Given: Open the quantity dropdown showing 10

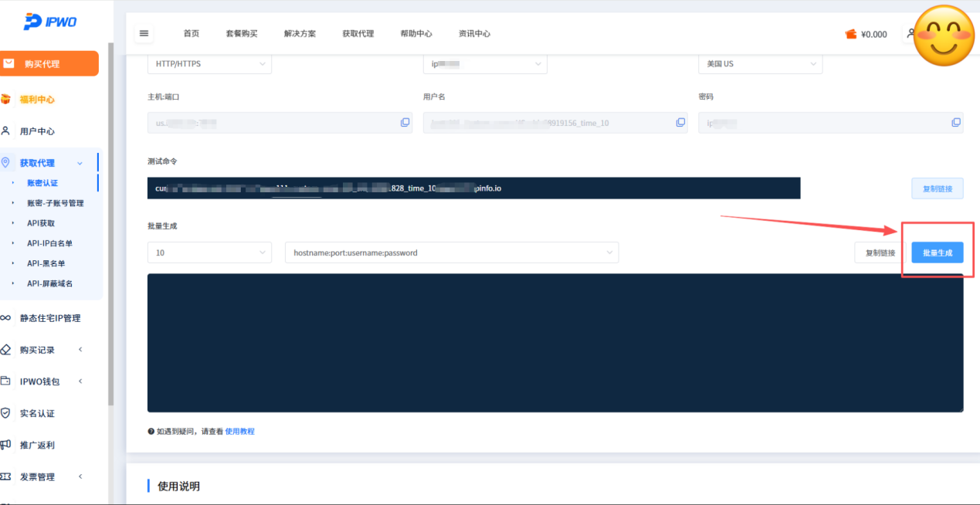Looking at the screenshot, I should tap(209, 252).
